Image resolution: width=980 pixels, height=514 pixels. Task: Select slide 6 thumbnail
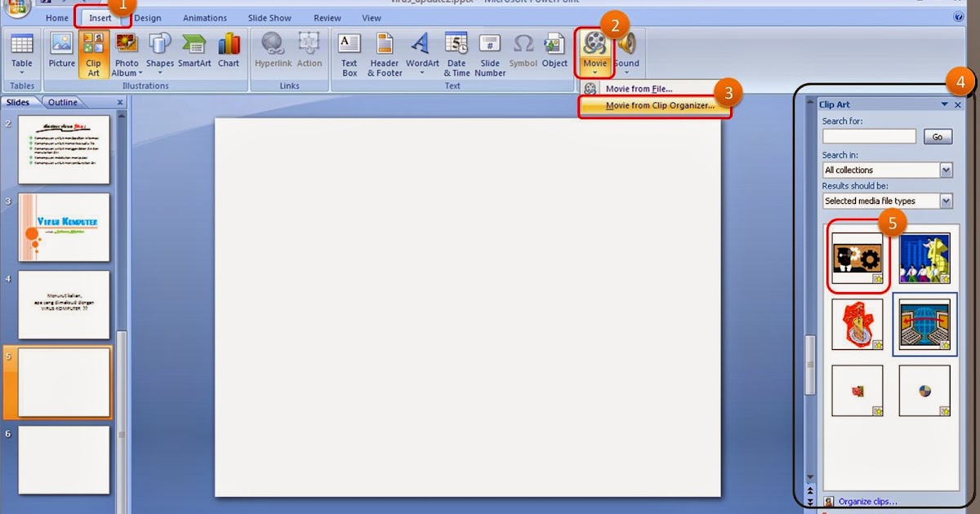click(64, 459)
